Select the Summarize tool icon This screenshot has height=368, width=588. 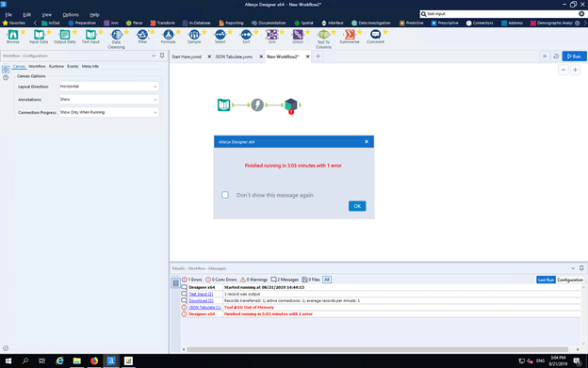coord(349,35)
